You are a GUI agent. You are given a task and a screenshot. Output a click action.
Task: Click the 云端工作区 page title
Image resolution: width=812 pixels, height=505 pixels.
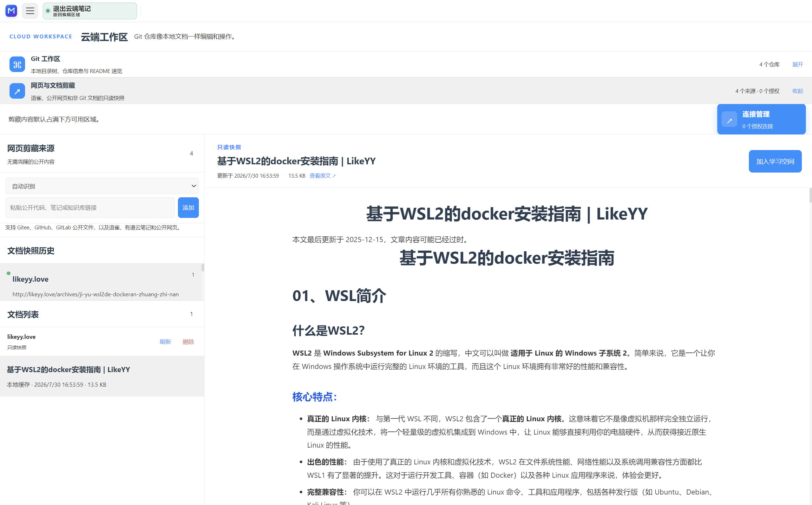click(104, 37)
